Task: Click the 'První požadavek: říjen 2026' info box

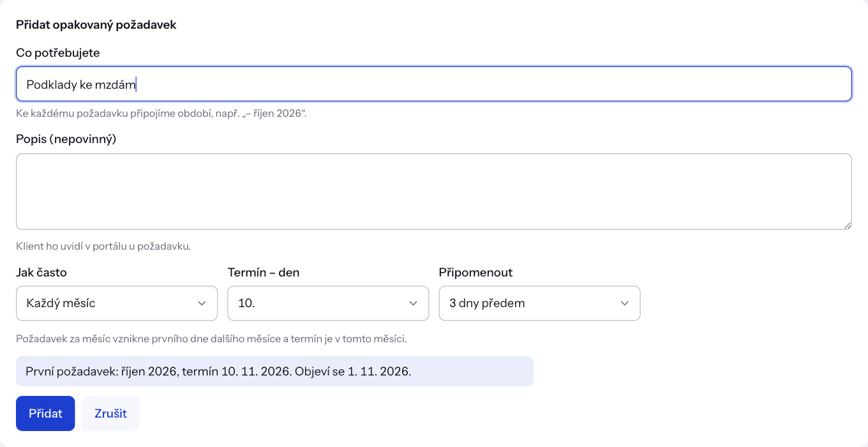Action: (274, 371)
